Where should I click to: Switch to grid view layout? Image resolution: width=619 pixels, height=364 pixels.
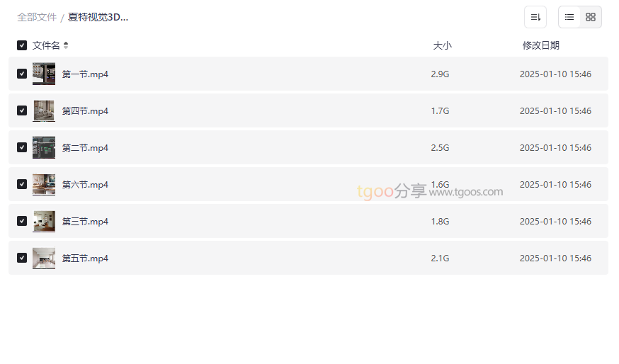tap(591, 17)
